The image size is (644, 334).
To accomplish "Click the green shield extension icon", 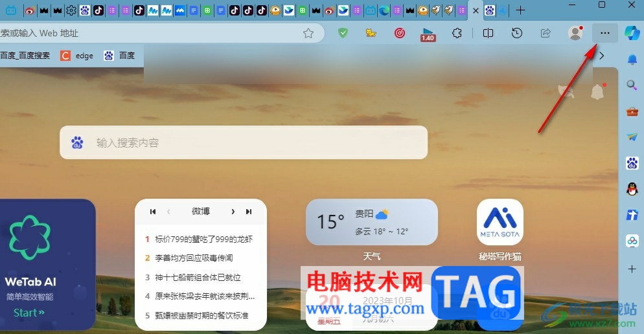I will coord(343,33).
